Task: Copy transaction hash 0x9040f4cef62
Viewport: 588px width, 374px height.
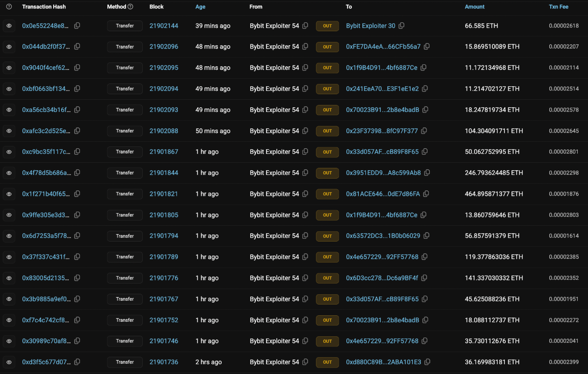Action: click(x=77, y=68)
